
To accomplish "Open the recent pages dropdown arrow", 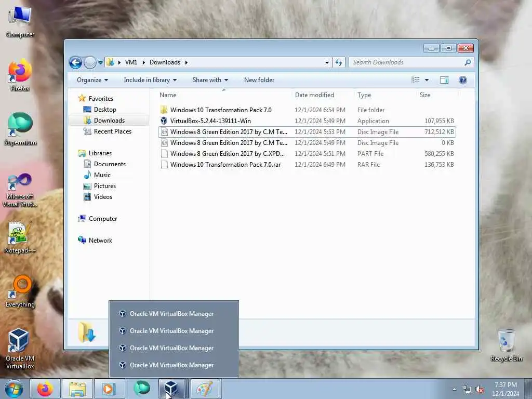I will click(x=100, y=62).
